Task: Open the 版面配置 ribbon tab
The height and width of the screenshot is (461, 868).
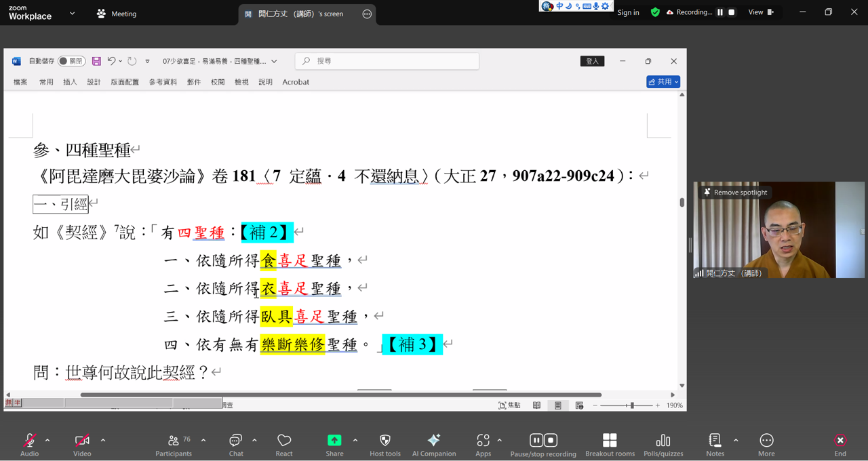Action: pos(125,82)
